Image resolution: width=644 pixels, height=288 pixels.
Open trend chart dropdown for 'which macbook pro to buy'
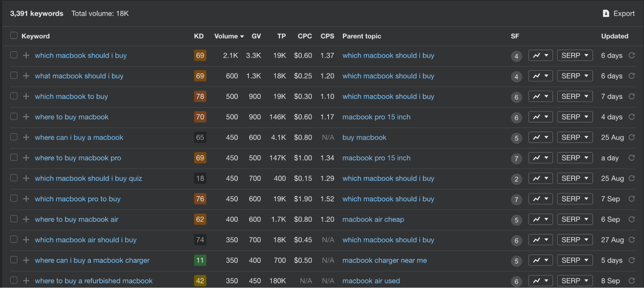[541, 199]
